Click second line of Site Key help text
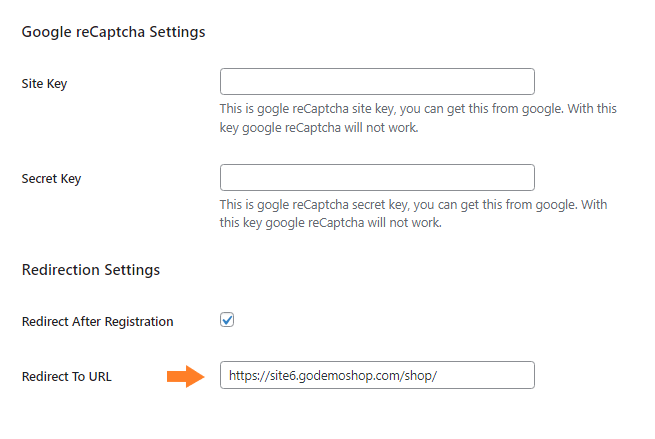Viewport: 655px width, 439px height. (x=325, y=128)
